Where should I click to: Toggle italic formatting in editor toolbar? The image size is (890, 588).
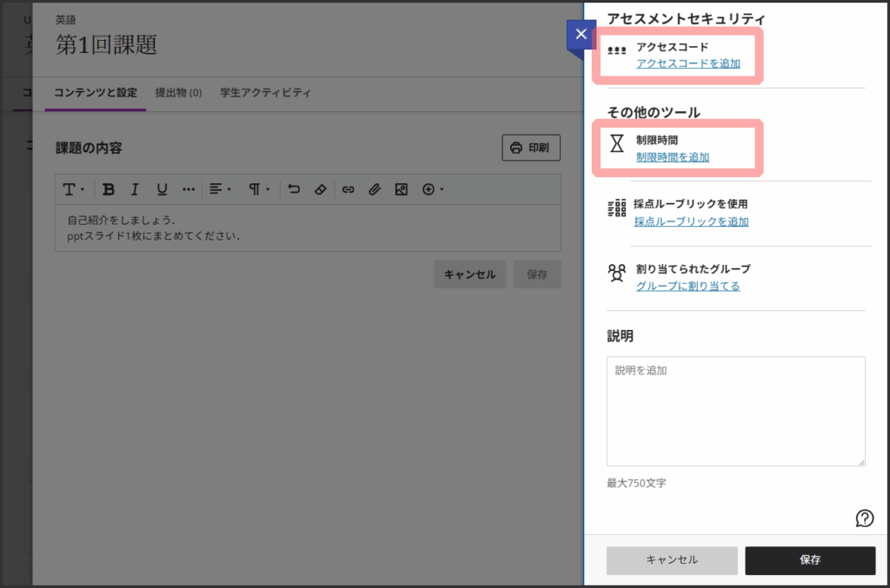(135, 189)
